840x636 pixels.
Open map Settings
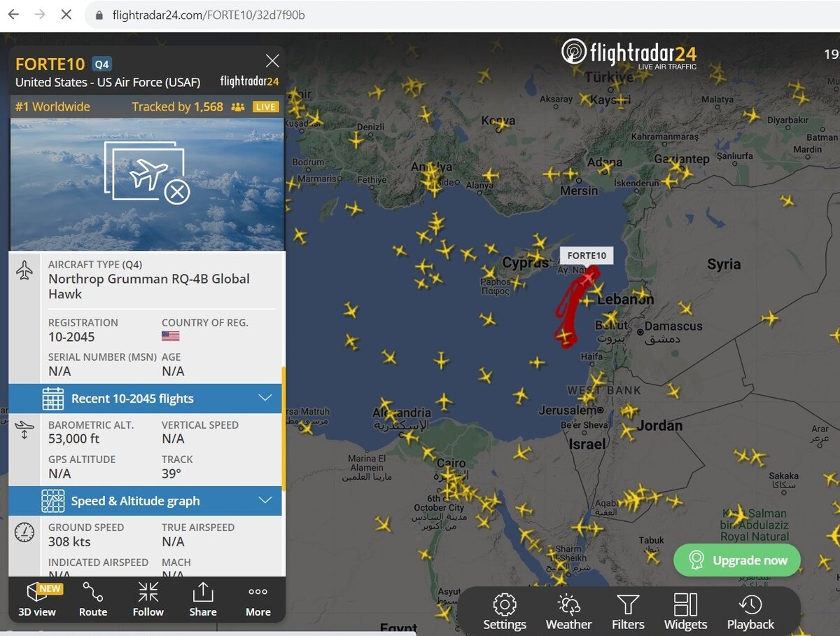[x=505, y=612]
